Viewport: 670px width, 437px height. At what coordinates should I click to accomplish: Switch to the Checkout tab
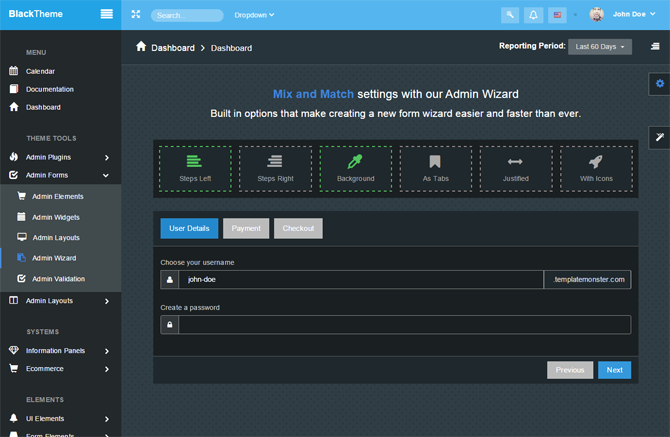298,229
